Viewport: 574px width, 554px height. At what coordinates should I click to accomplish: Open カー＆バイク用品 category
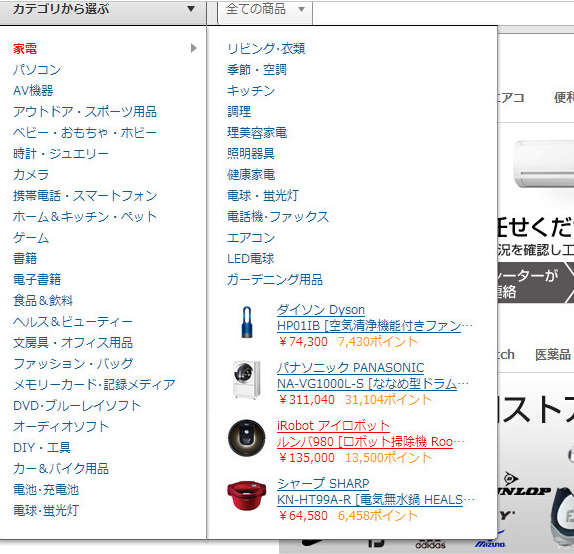pyautogui.click(x=61, y=468)
